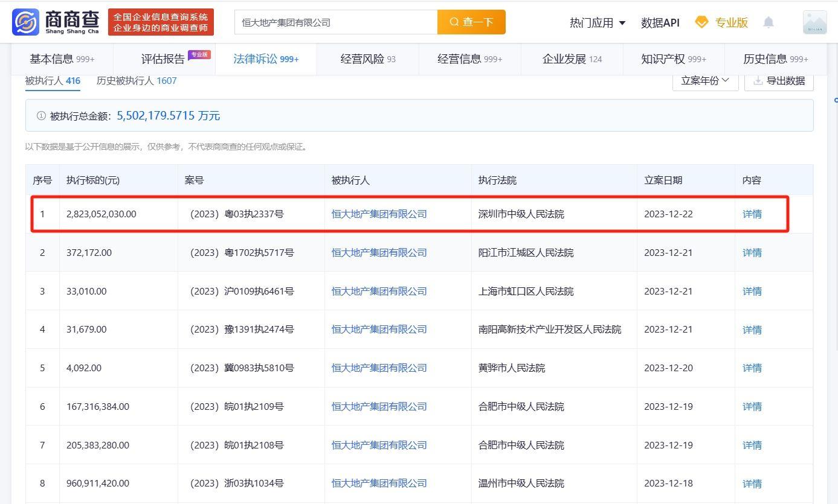Switch to the 经营风险 tab
The image size is (838, 504).
(x=368, y=59)
